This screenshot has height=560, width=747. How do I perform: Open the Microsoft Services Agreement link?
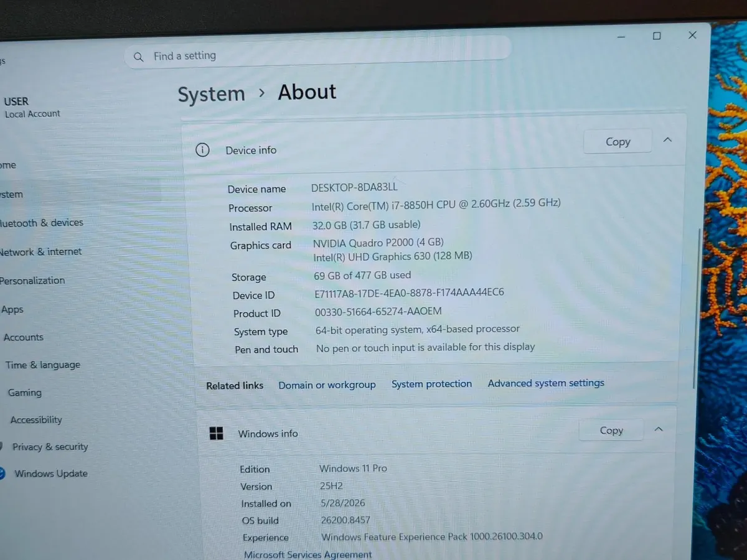point(308,554)
